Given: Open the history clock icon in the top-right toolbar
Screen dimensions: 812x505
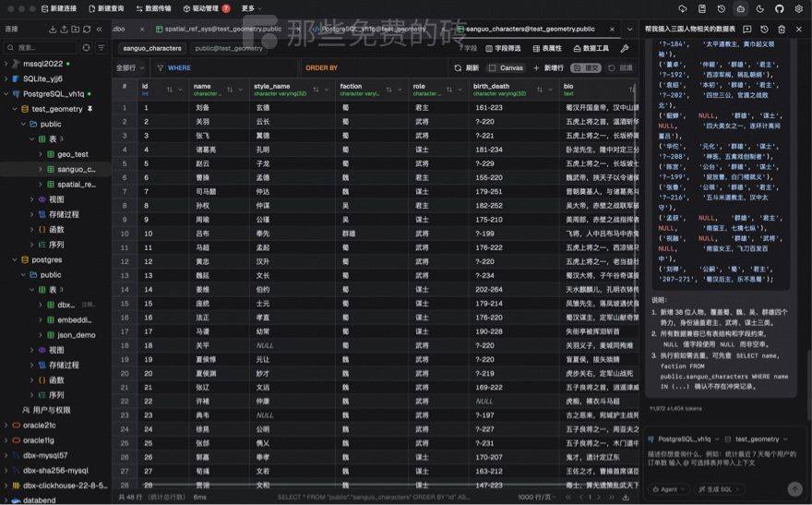Looking at the screenshot, I should [x=721, y=8].
